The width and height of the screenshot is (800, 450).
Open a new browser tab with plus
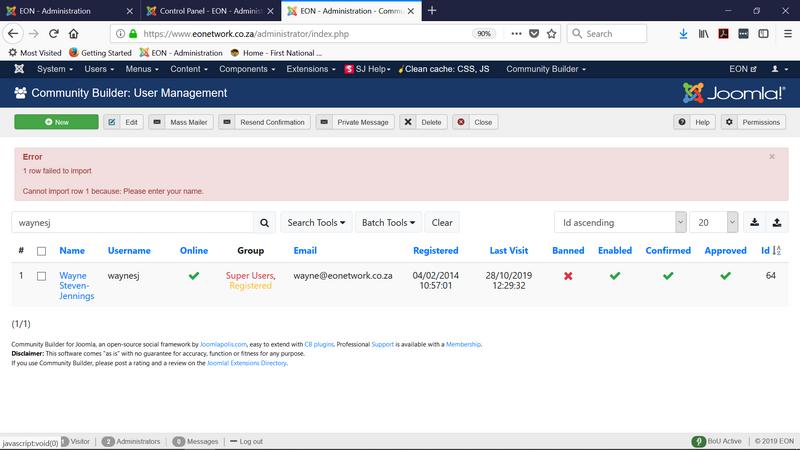tap(432, 11)
